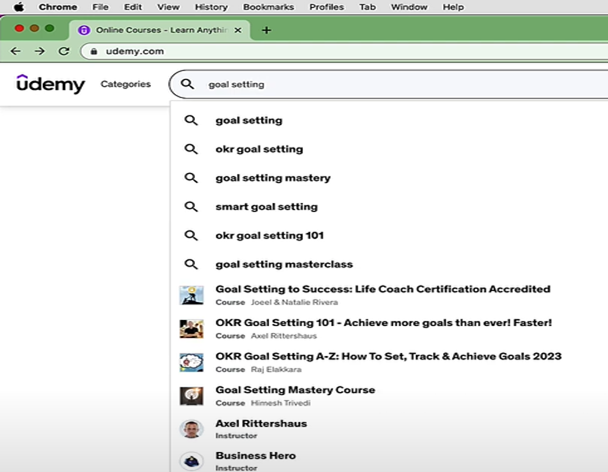This screenshot has width=608, height=472.
Task: Open Business Hero instructor profile
Action: point(256,456)
